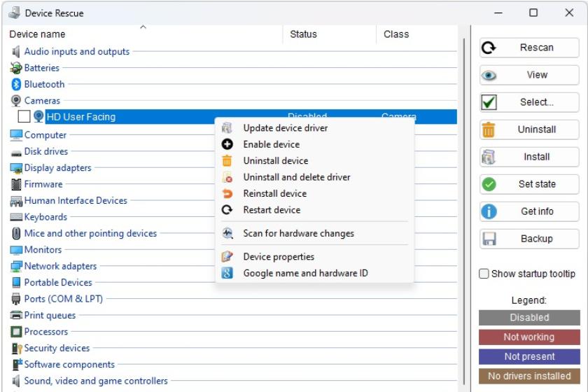
Task: Click the Ports (COM & LPT) icon
Action: [16, 299]
